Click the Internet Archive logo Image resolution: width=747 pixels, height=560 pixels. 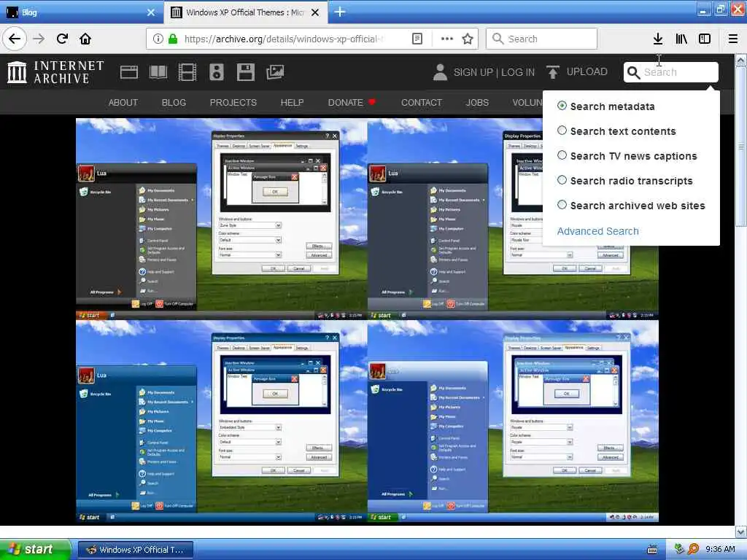click(55, 72)
